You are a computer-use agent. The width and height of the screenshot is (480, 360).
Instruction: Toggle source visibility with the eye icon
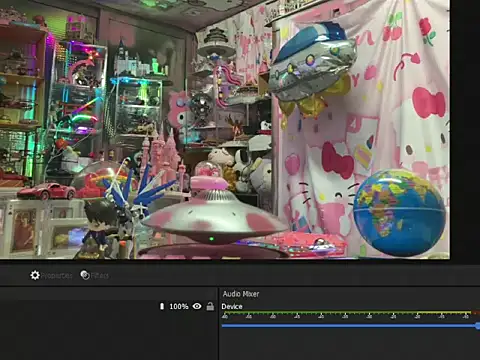pyautogui.click(x=197, y=306)
